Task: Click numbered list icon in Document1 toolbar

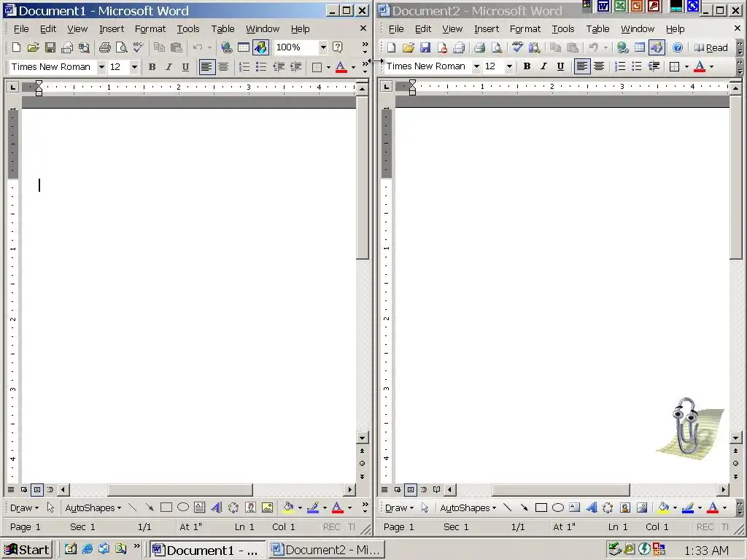Action: pos(244,67)
